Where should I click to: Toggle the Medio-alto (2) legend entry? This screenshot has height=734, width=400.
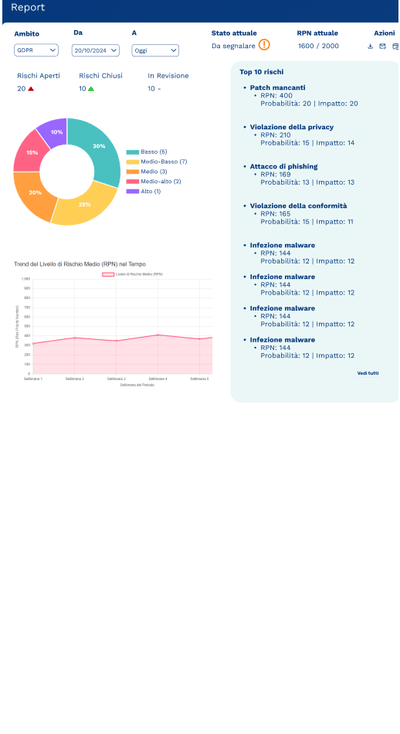(154, 182)
